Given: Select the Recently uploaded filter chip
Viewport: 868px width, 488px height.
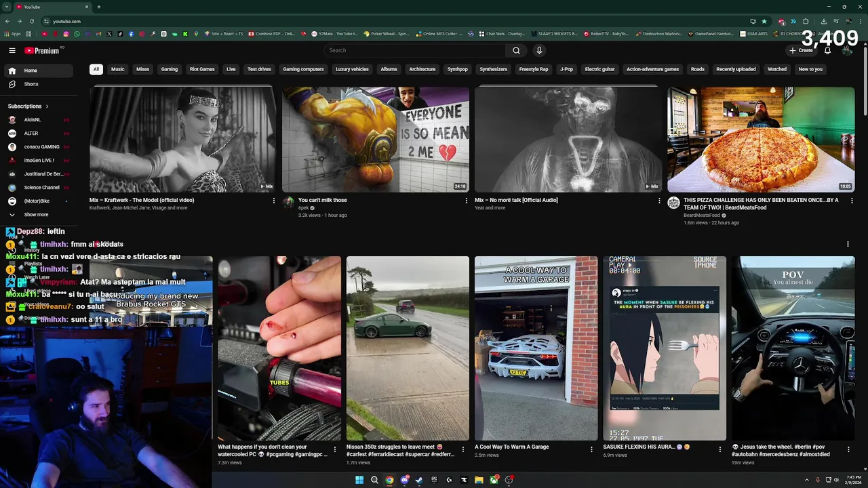Looking at the screenshot, I should (736, 69).
